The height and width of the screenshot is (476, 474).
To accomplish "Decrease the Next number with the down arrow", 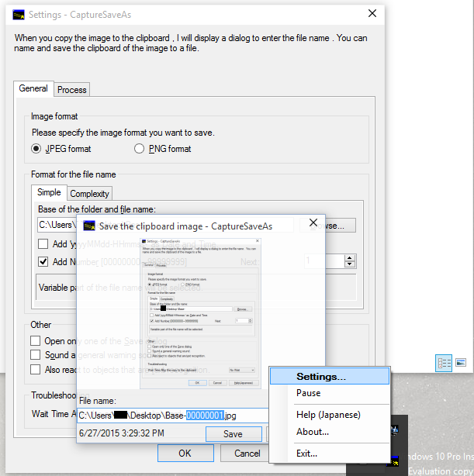I will coord(349,264).
